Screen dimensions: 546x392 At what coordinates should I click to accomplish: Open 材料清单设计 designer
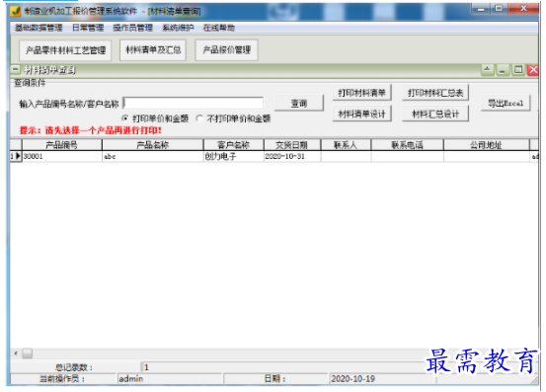[x=361, y=114]
